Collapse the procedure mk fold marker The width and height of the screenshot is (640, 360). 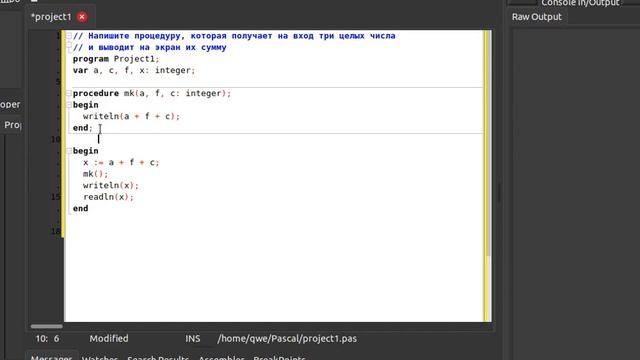point(69,93)
